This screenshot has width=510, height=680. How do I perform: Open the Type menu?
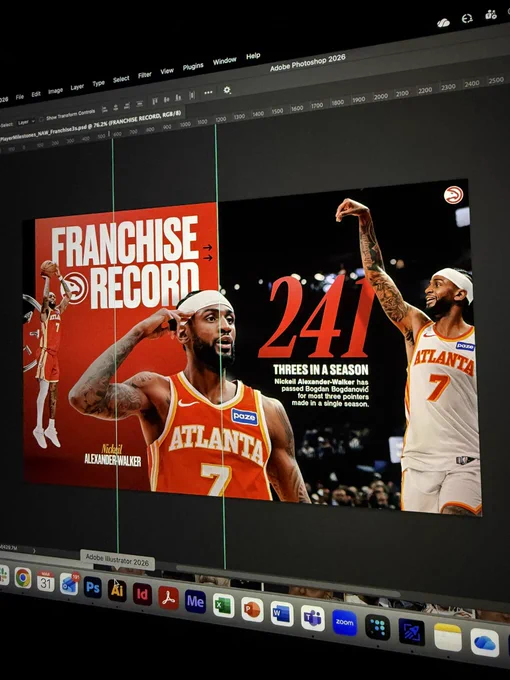(x=98, y=84)
